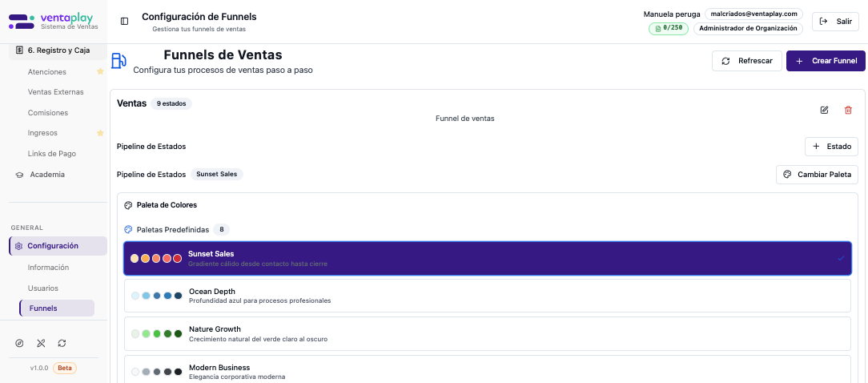This screenshot has height=383, width=868.
Task: Click the fuel pump icon beside Funnels de Ventas
Action: pos(119,61)
